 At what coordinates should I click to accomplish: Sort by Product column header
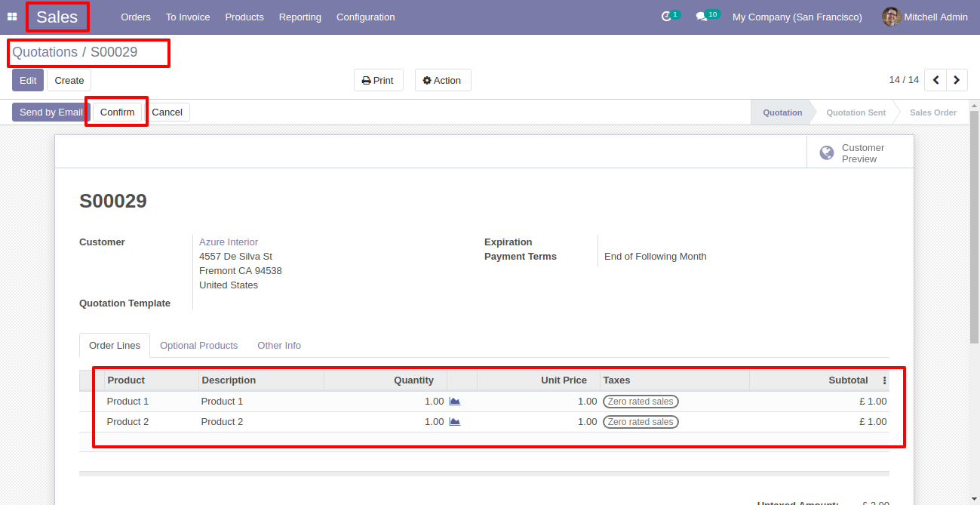152,380
